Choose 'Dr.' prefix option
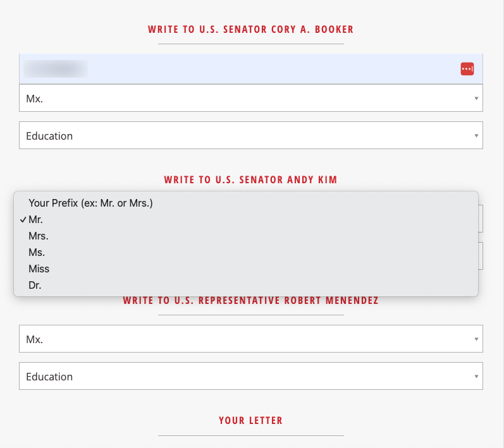Image resolution: width=504 pixels, height=448 pixels. 246,285
